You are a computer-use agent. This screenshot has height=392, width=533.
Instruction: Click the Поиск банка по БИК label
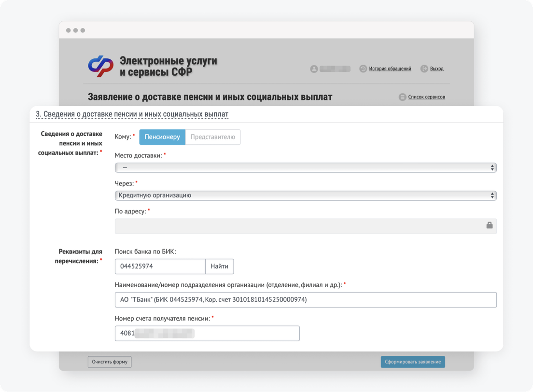(x=145, y=252)
